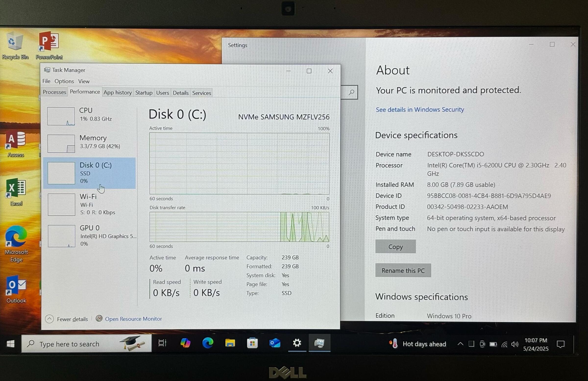
Task: Open Microsoft Store from the taskbar
Action: [x=252, y=343]
